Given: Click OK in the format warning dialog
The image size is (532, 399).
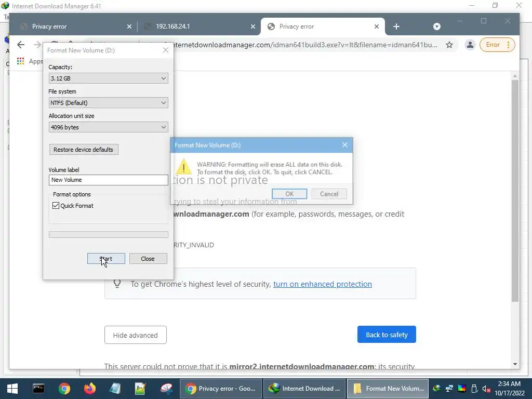Looking at the screenshot, I should tap(289, 194).
